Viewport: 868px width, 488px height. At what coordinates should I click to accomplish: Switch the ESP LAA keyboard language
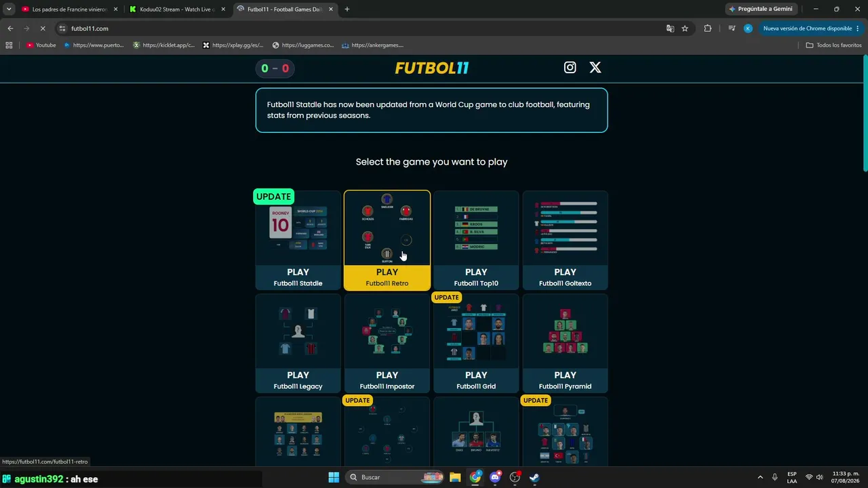click(x=792, y=477)
